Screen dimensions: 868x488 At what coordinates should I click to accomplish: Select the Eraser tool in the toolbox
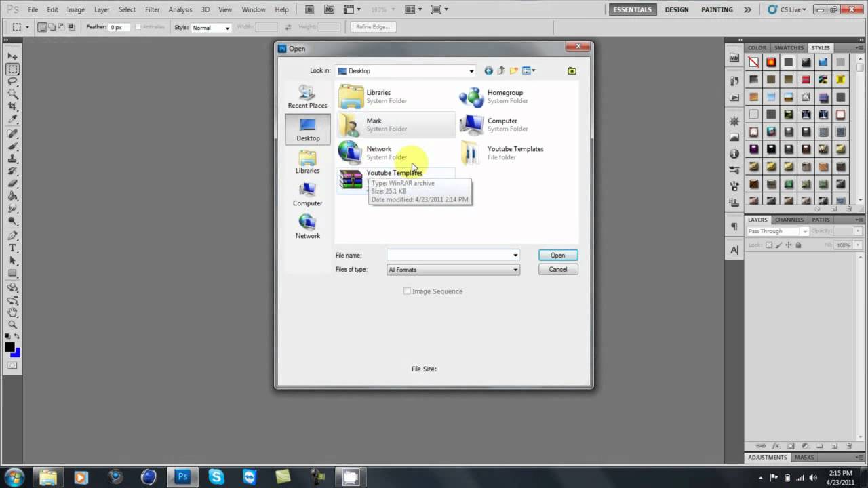click(13, 185)
